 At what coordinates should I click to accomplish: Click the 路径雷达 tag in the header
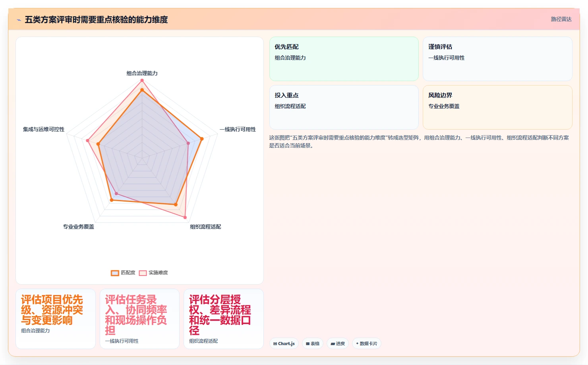click(x=561, y=19)
